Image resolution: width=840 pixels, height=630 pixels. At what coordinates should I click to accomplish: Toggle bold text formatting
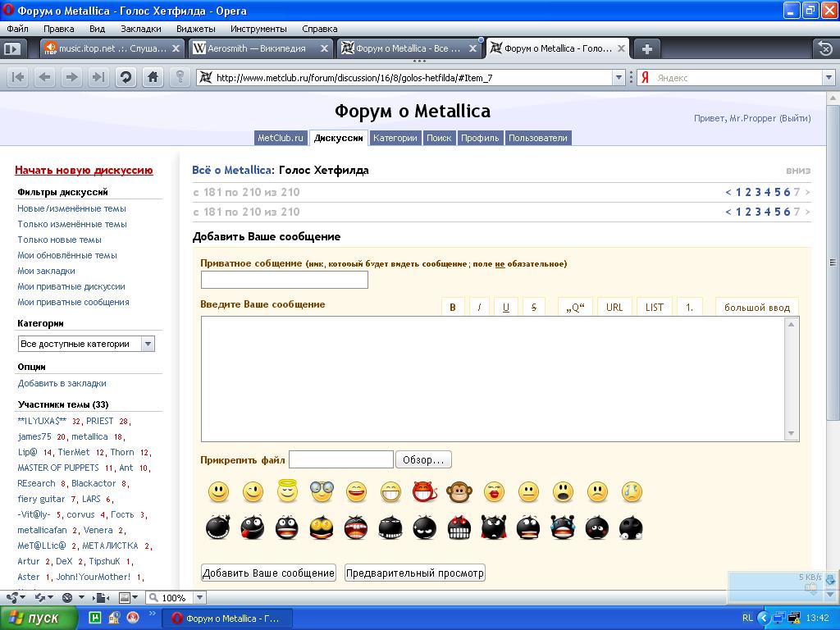tap(453, 308)
